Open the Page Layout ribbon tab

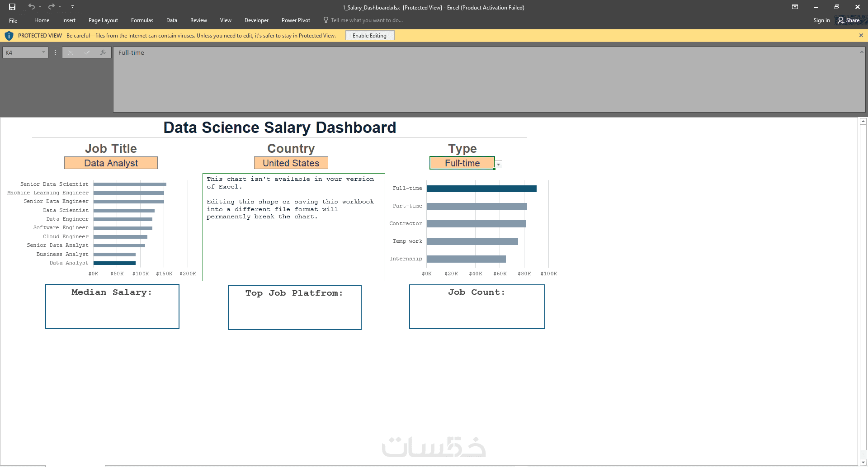[103, 20]
